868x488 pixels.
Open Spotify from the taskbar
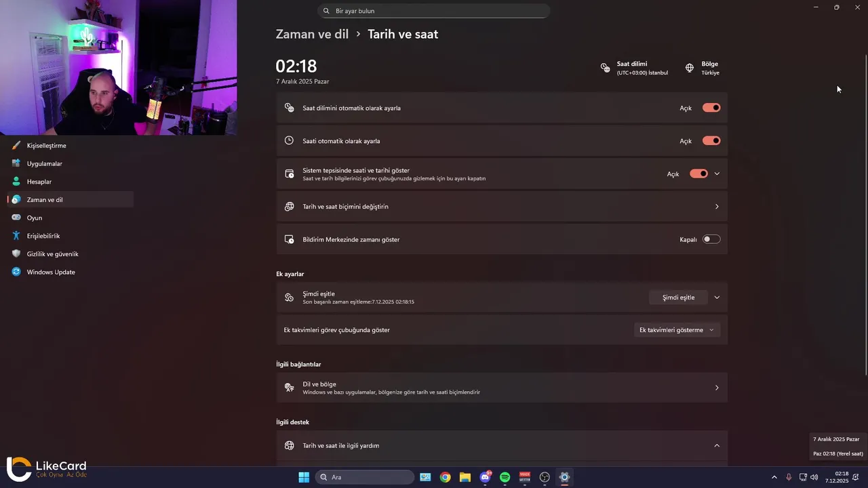(505, 477)
